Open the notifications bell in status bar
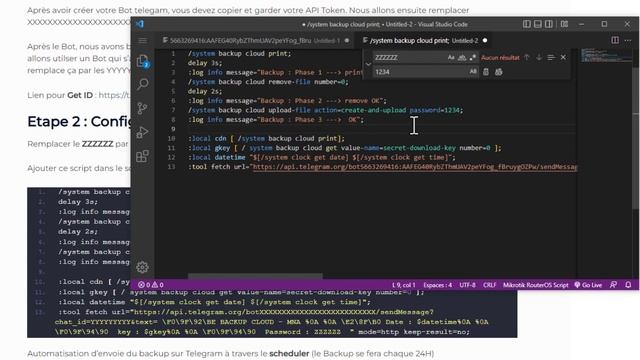The image size is (640, 360). click(628, 285)
